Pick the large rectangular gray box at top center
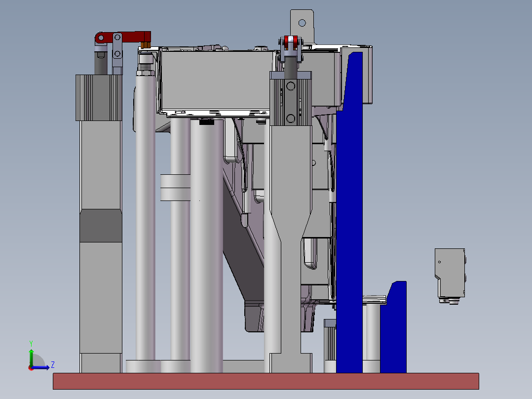 pos(216,80)
